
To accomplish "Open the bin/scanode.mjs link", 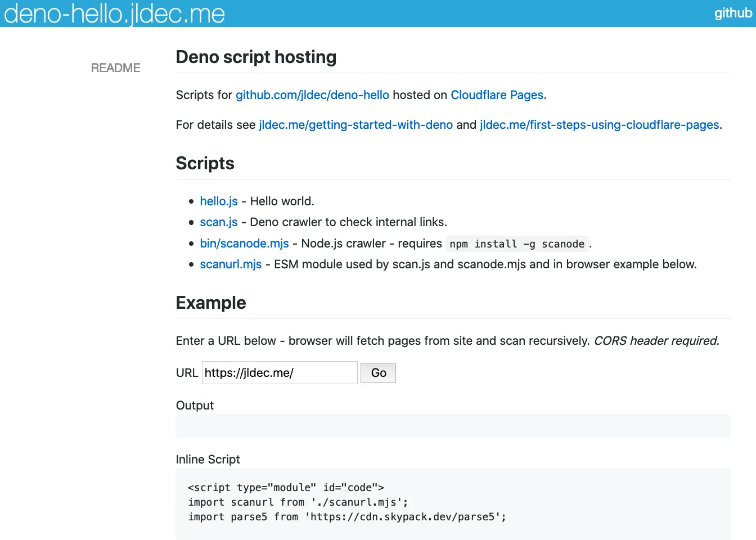I will [244, 243].
